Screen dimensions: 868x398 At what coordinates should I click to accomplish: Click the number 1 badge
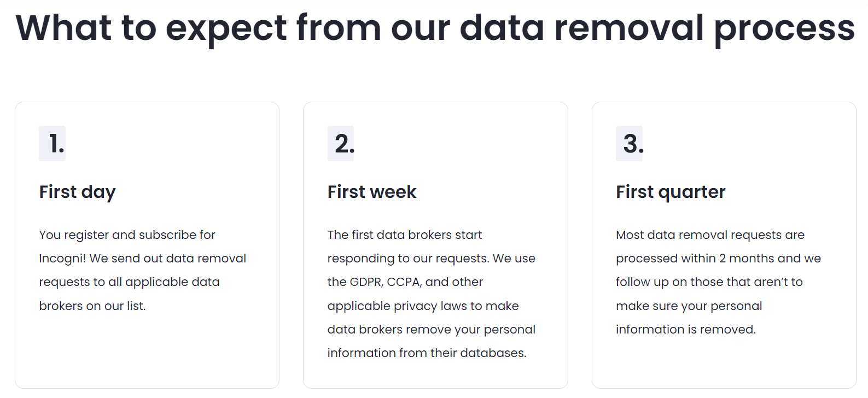pyautogui.click(x=53, y=144)
